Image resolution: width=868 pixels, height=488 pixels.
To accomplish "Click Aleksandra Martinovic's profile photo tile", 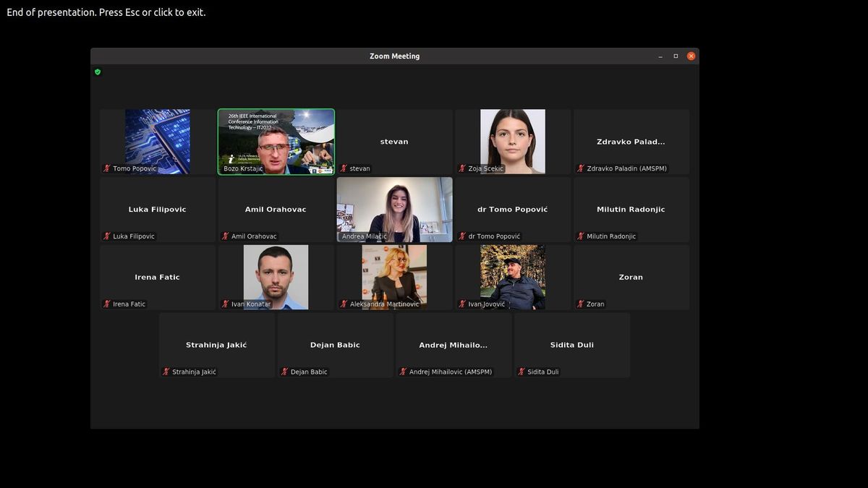I will [x=394, y=277].
